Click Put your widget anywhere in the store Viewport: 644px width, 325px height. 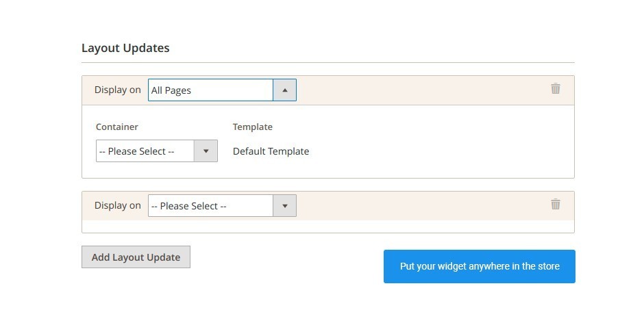click(480, 266)
